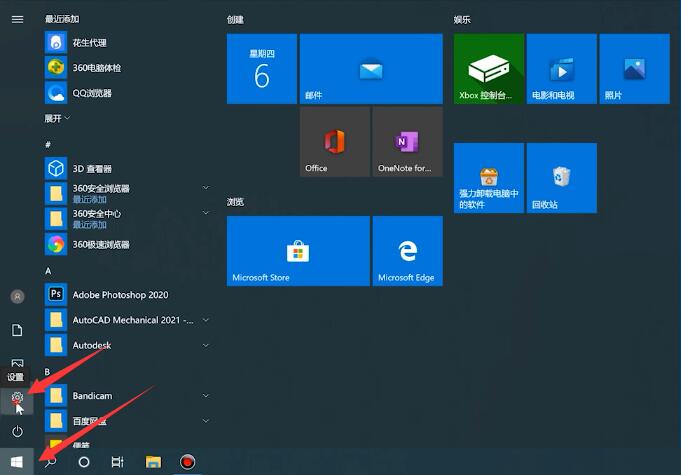Expand the 360安全中心 folder
The width and height of the screenshot is (681, 475).
click(x=127, y=218)
